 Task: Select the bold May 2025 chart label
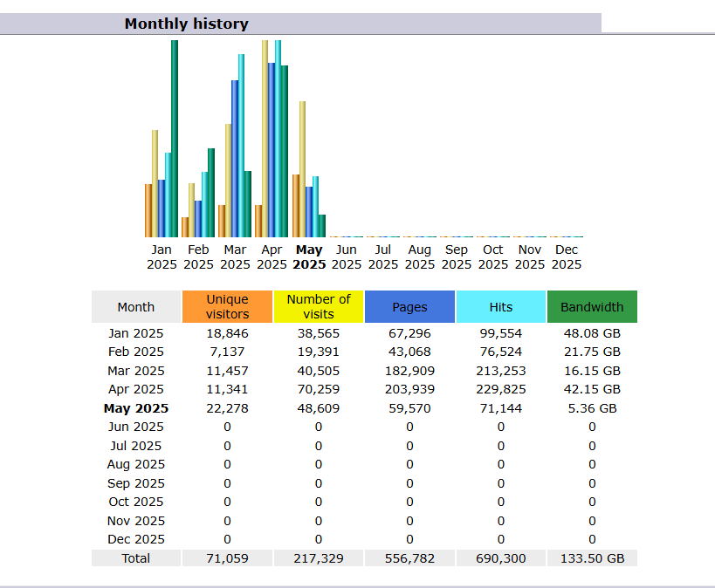point(309,257)
